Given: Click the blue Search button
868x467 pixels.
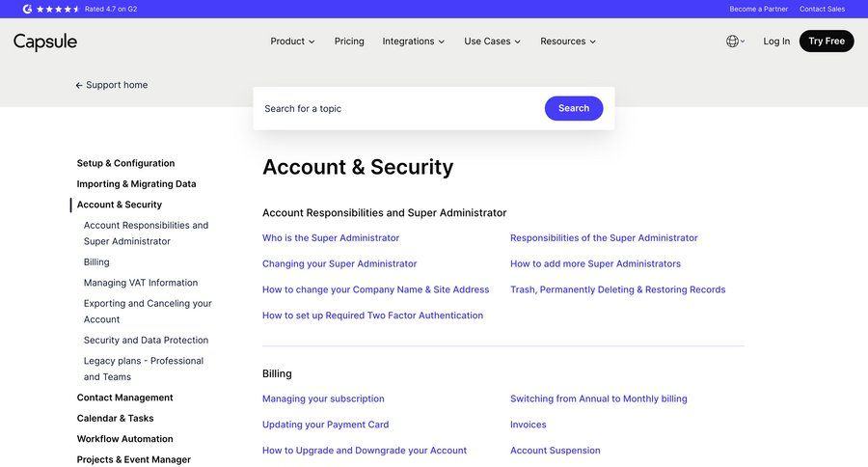Looking at the screenshot, I should pos(574,108).
